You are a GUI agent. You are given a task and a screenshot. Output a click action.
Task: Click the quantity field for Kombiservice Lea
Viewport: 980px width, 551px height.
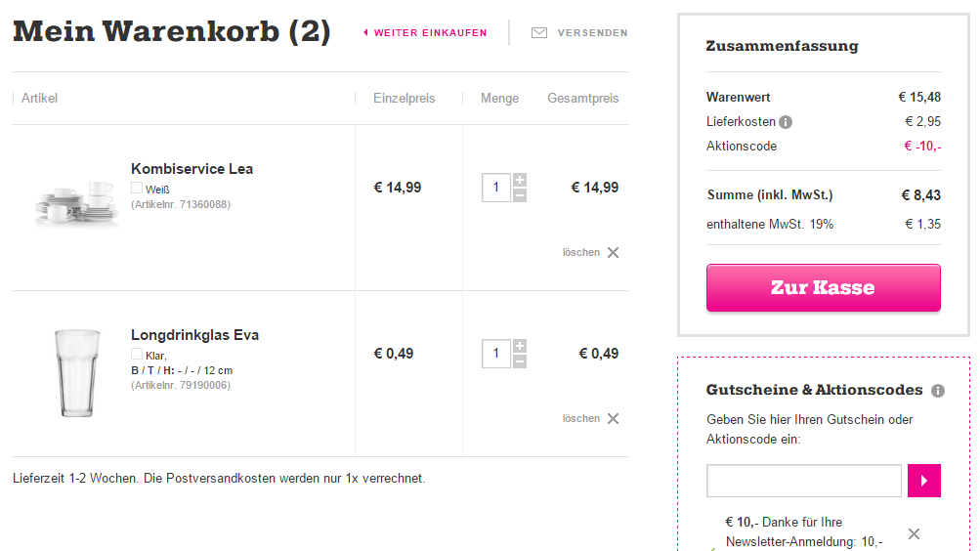pyautogui.click(x=496, y=188)
